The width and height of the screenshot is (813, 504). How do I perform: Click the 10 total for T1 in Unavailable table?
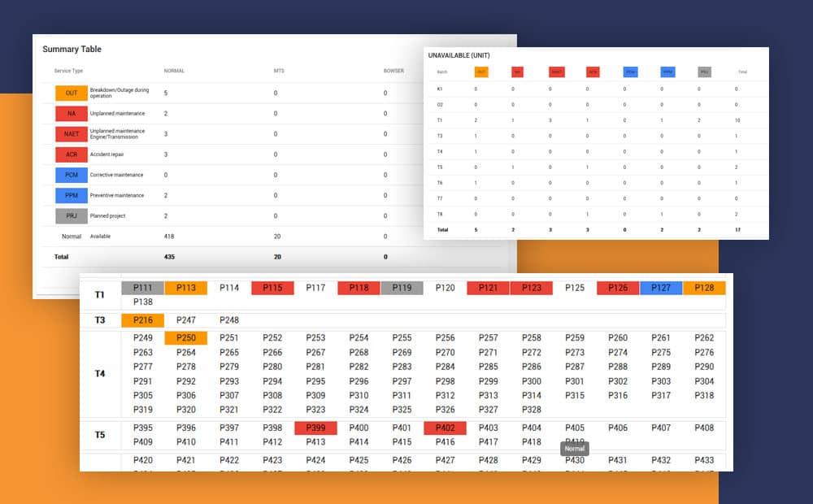(x=737, y=120)
